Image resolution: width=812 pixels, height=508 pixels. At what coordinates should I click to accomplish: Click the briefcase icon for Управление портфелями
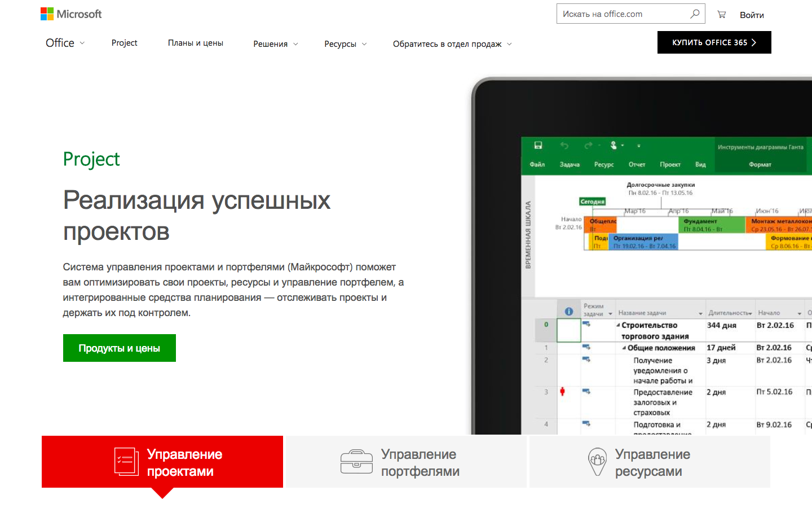pos(356,462)
